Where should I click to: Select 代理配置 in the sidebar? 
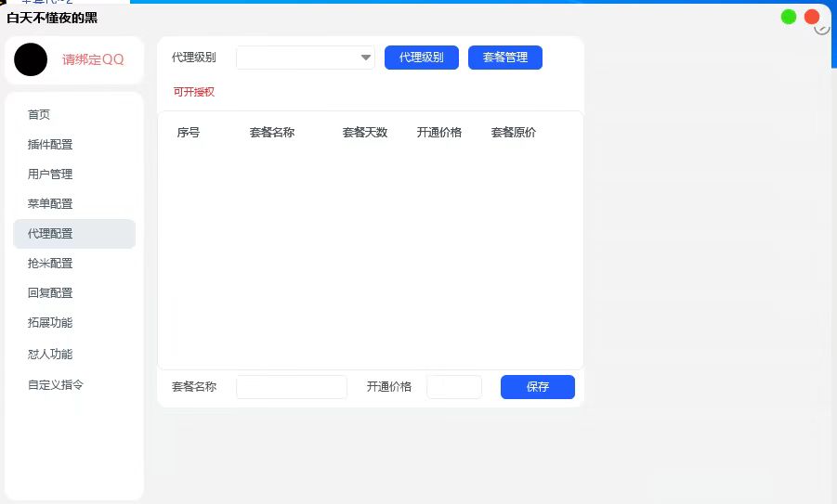tap(50, 234)
